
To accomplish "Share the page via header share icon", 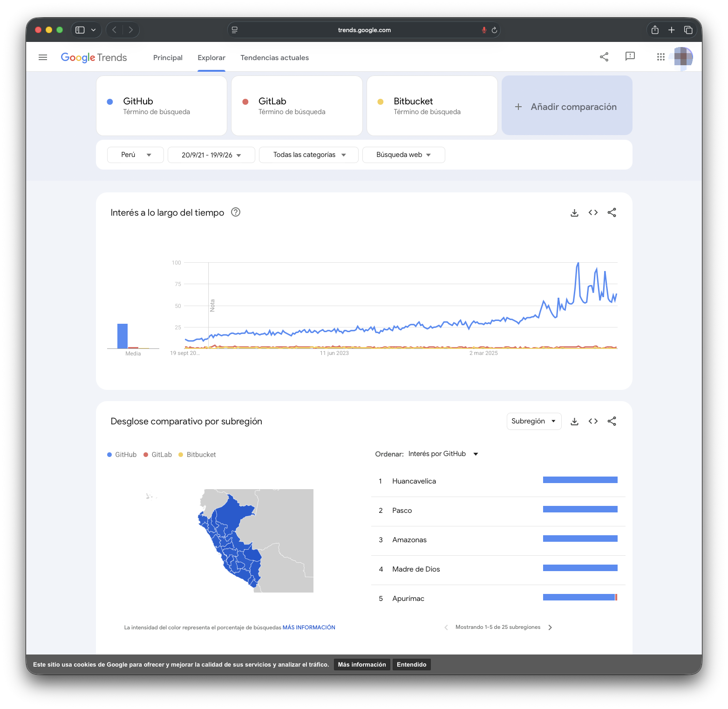I will [x=604, y=57].
